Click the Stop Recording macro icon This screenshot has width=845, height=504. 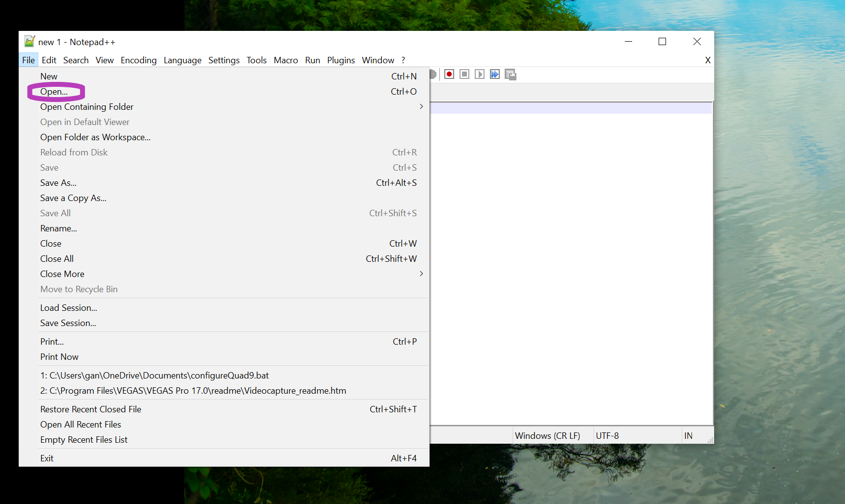coord(464,74)
